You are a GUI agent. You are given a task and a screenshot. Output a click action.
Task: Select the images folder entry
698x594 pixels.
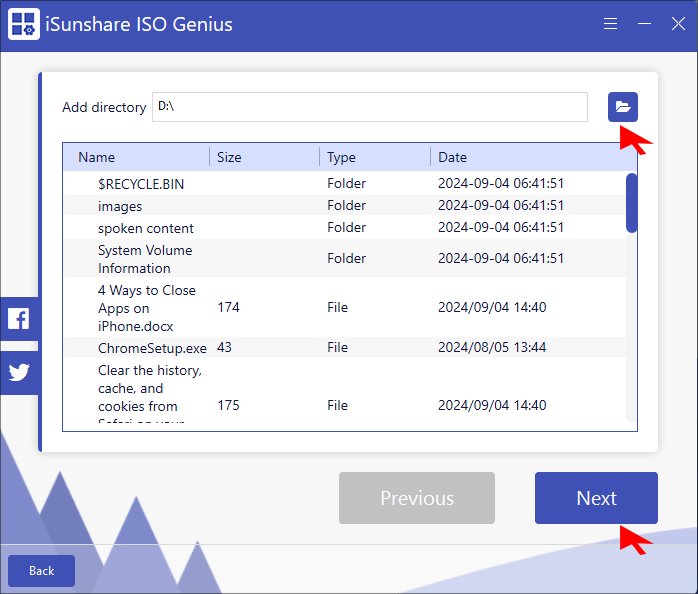(120, 206)
